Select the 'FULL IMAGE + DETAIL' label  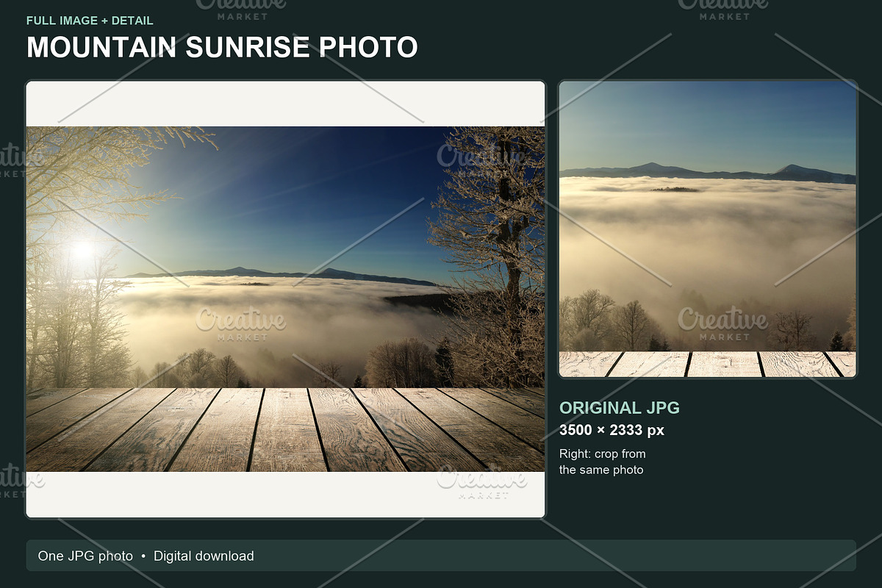pos(90,21)
